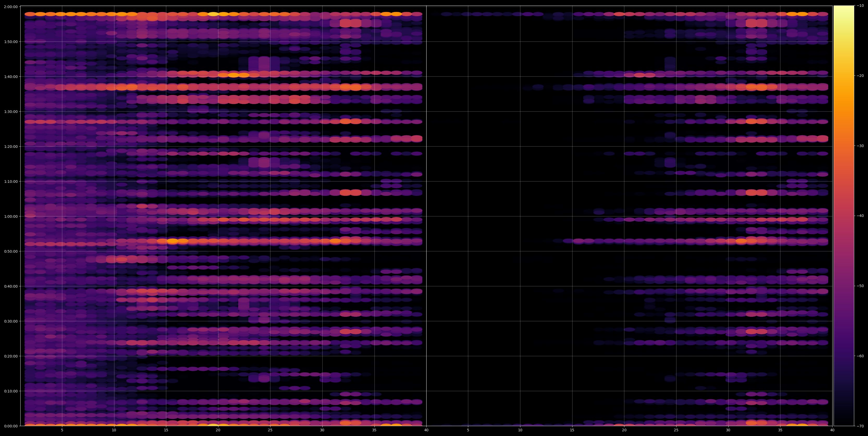Click the −30 colorbar tick label
The height and width of the screenshot is (436, 868).
[x=860, y=146]
